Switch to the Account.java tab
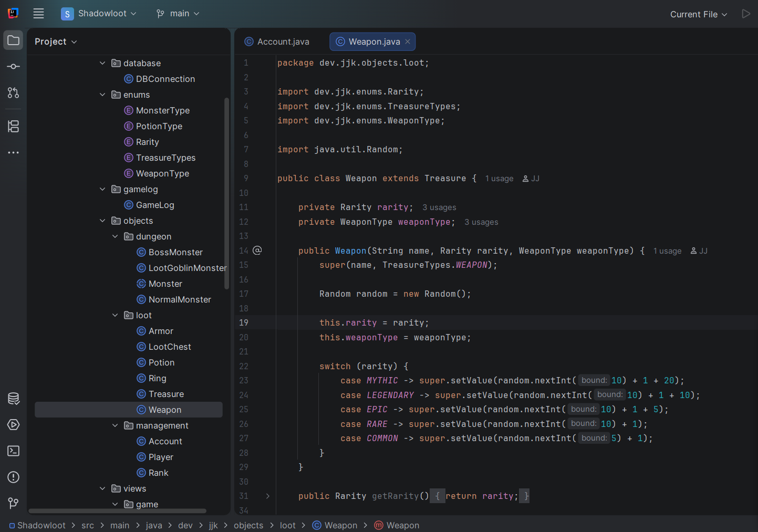Screen dimensions: 758x532 point(277,41)
